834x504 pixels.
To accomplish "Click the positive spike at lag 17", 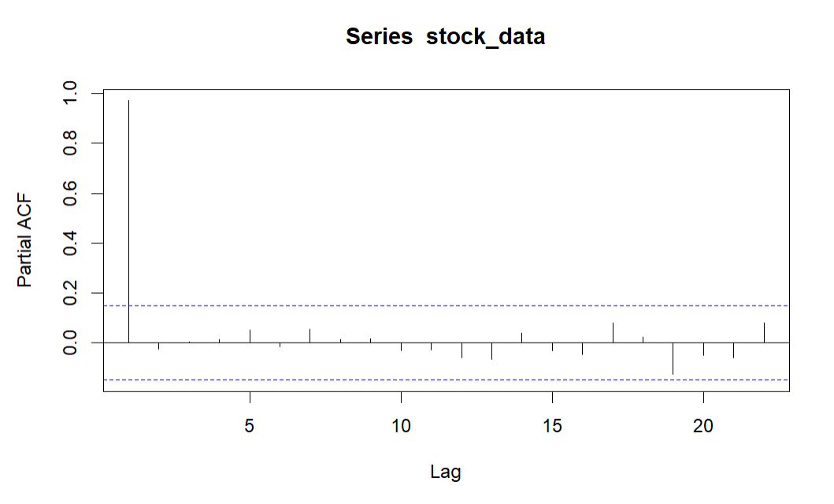I will (613, 333).
